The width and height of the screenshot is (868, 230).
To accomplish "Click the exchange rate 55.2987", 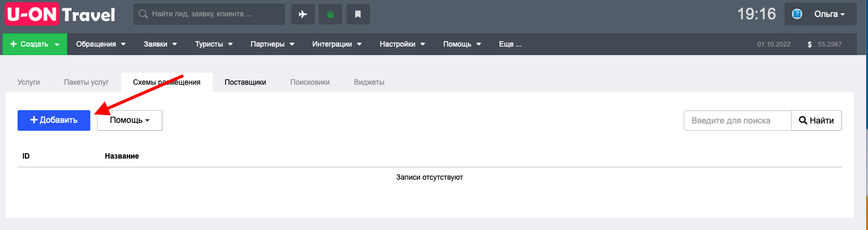I will (x=830, y=45).
